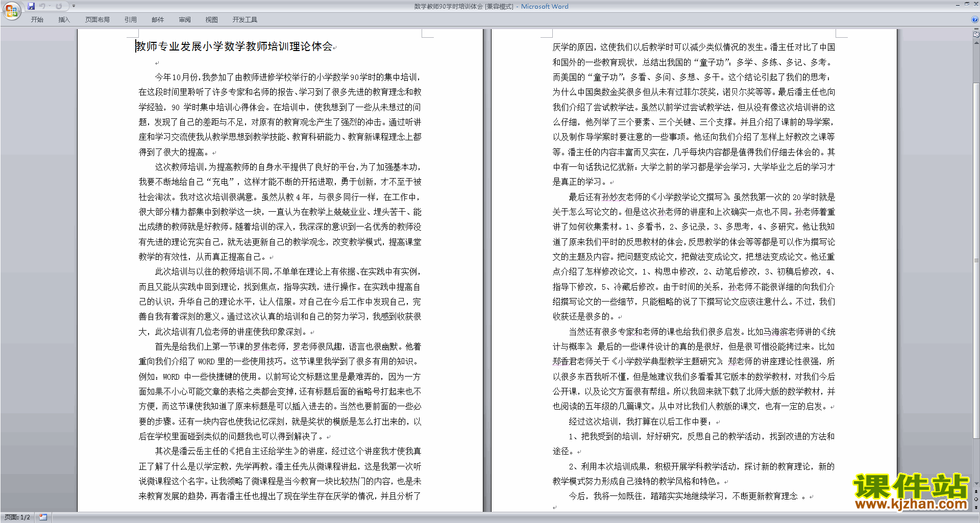Close the Word window
The image size is (980, 523).
(975, 4)
